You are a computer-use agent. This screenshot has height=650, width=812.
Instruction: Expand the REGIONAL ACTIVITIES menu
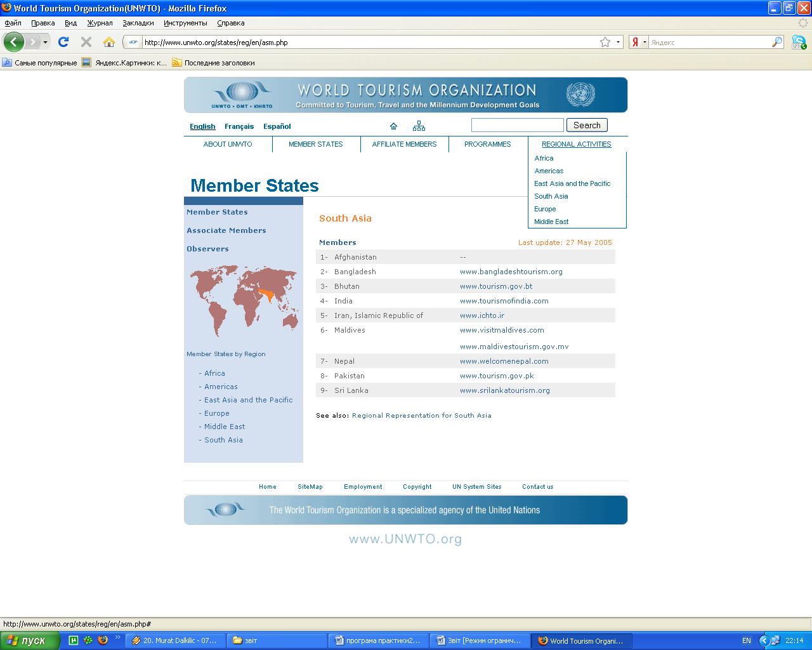pyautogui.click(x=577, y=144)
